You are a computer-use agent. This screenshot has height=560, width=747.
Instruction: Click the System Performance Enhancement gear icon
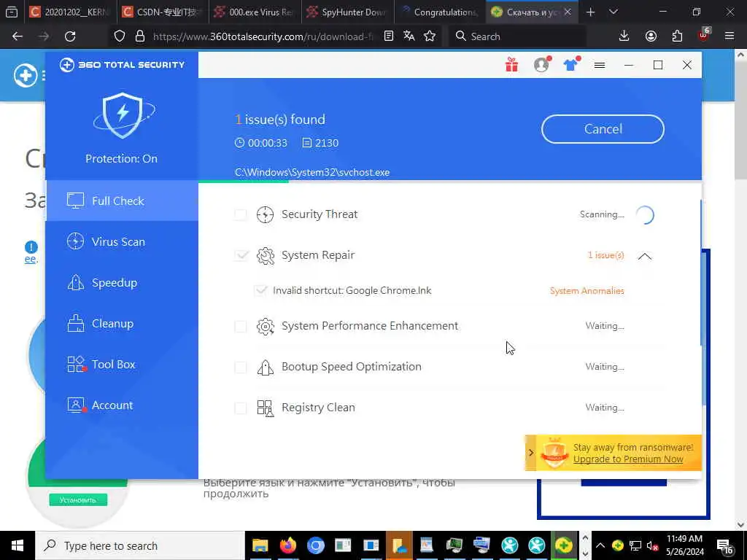click(x=266, y=326)
